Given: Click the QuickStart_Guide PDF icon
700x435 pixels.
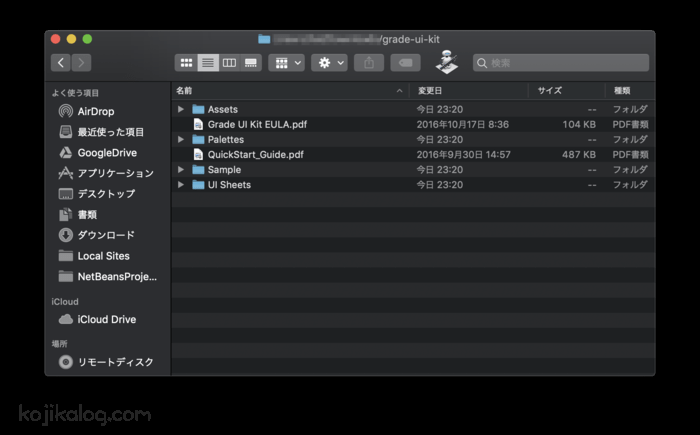Looking at the screenshot, I should click(x=198, y=155).
